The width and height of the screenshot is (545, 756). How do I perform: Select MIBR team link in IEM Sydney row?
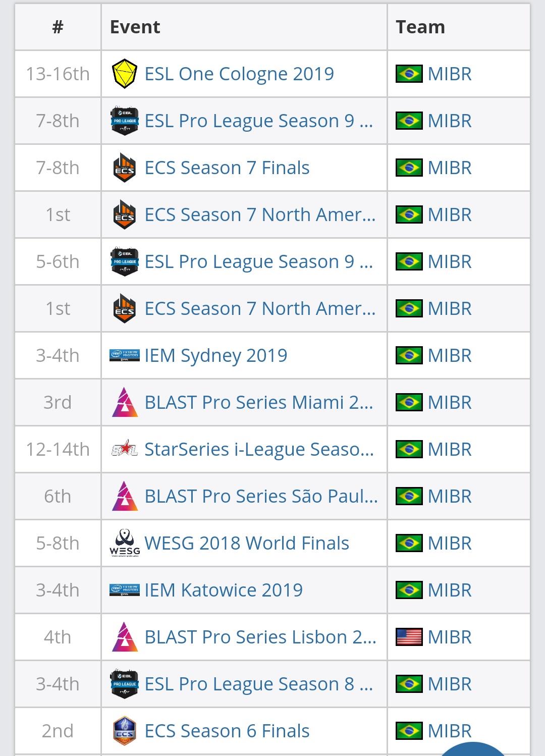pos(450,355)
